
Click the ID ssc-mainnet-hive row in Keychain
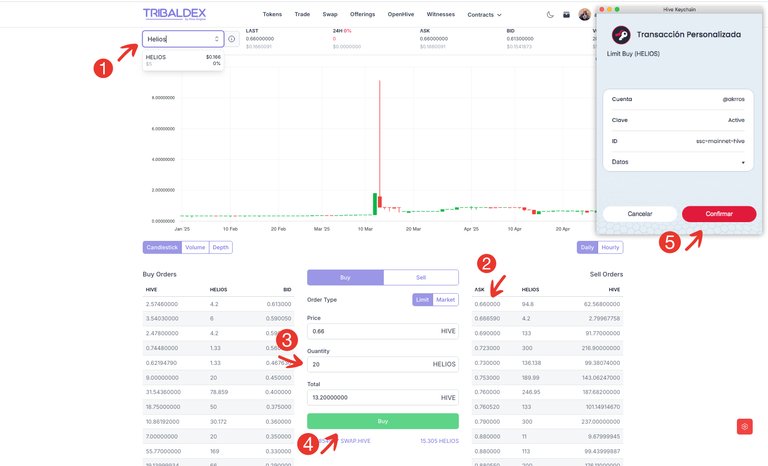pyautogui.click(x=678, y=141)
